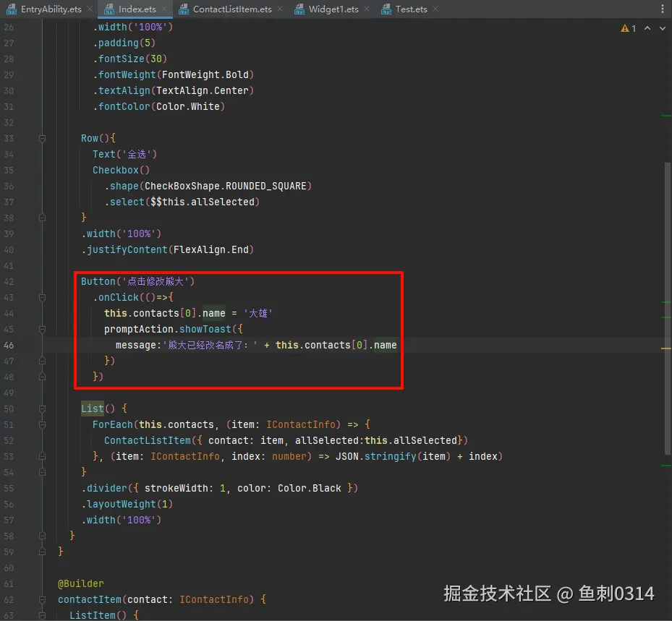
Task: Go to next highlighted error arrow
Action: [663, 28]
